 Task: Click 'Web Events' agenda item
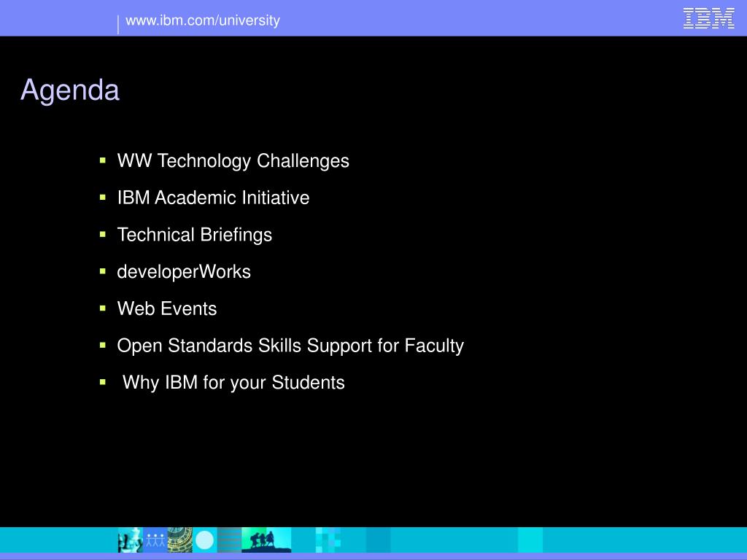coord(167,308)
